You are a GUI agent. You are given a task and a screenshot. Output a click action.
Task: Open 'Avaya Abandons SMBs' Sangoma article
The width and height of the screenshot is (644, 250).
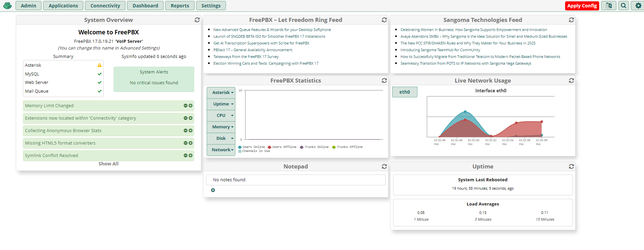pyautogui.click(x=484, y=36)
